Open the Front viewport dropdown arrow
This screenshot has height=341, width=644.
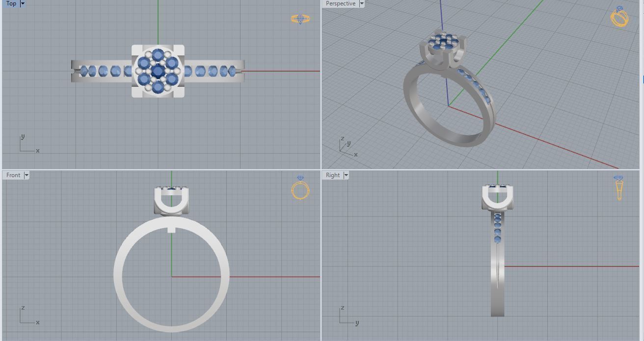pos(27,175)
